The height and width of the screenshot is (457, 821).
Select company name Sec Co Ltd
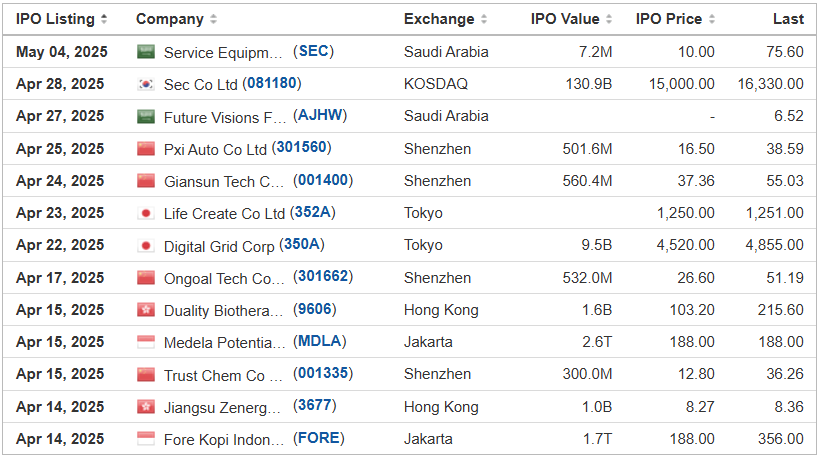click(201, 85)
